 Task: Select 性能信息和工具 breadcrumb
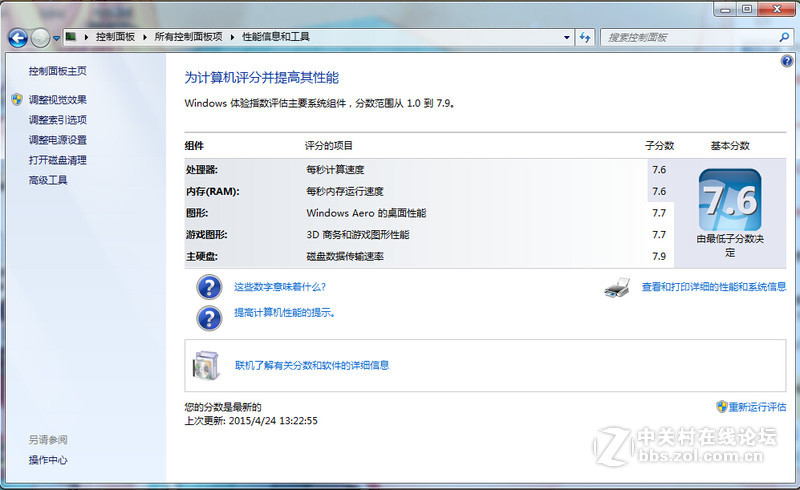click(276, 37)
